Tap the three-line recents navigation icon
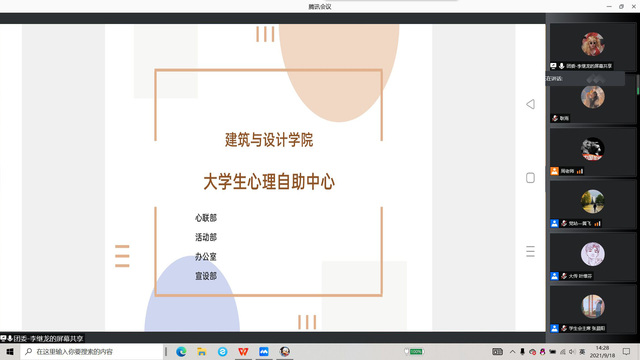 point(530,251)
